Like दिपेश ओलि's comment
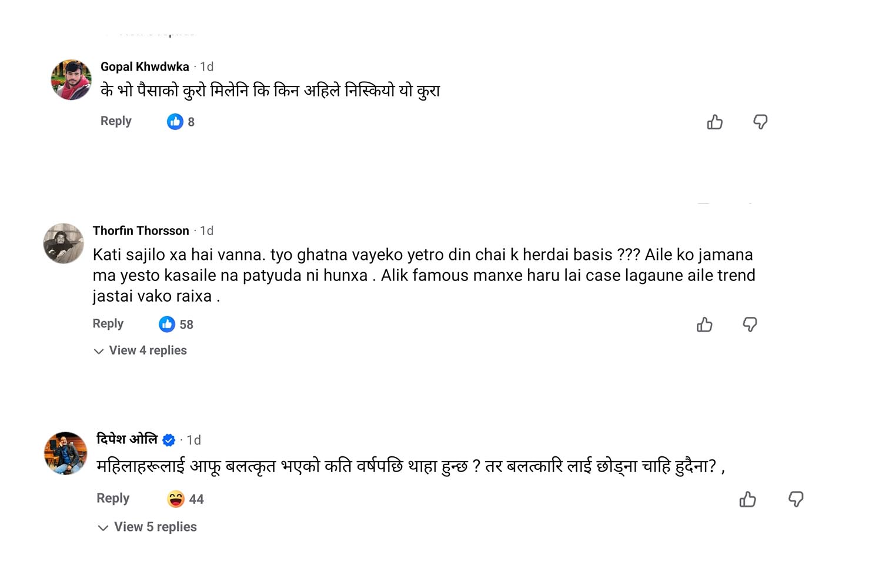 (x=747, y=499)
